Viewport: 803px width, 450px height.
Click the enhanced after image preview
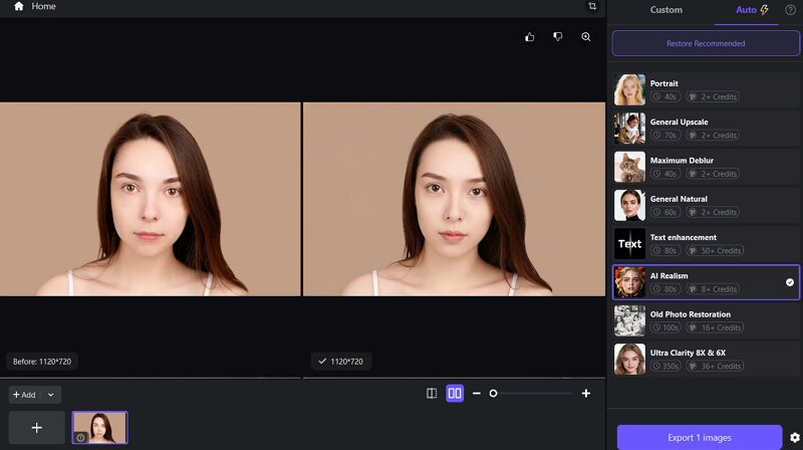454,199
